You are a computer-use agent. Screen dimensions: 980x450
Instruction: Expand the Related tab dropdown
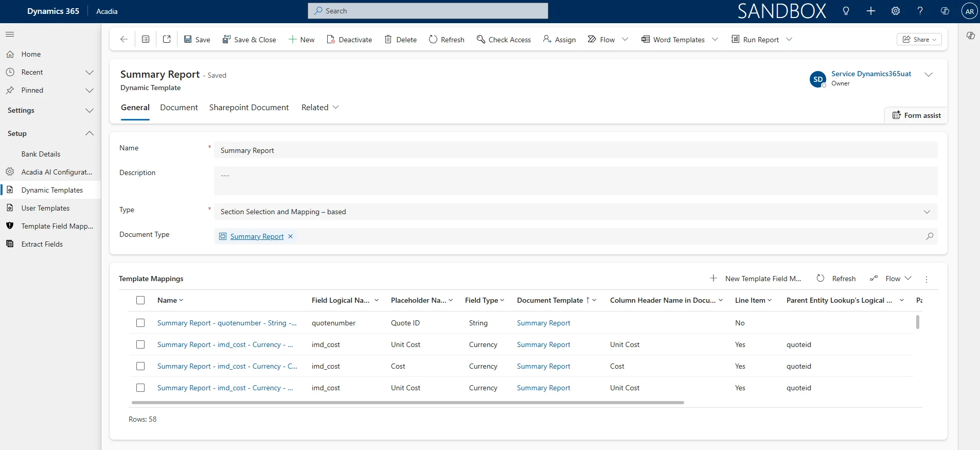[320, 108]
